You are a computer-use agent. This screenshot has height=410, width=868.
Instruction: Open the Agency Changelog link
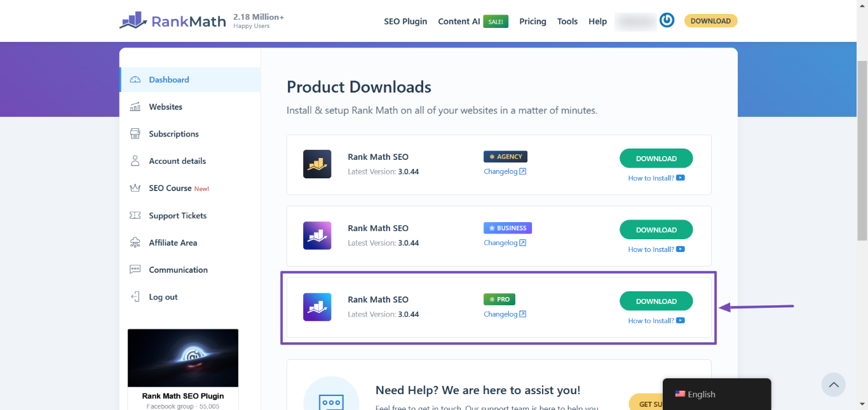(x=505, y=171)
